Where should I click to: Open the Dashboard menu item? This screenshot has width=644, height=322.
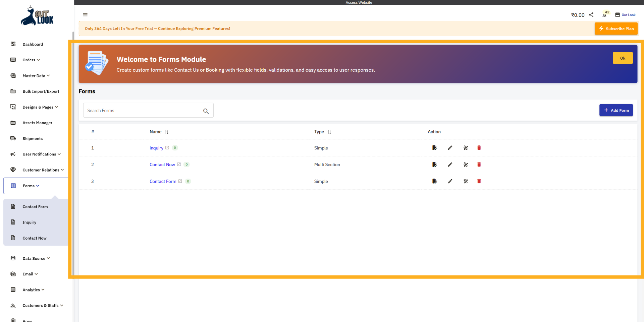tap(33, 44)
